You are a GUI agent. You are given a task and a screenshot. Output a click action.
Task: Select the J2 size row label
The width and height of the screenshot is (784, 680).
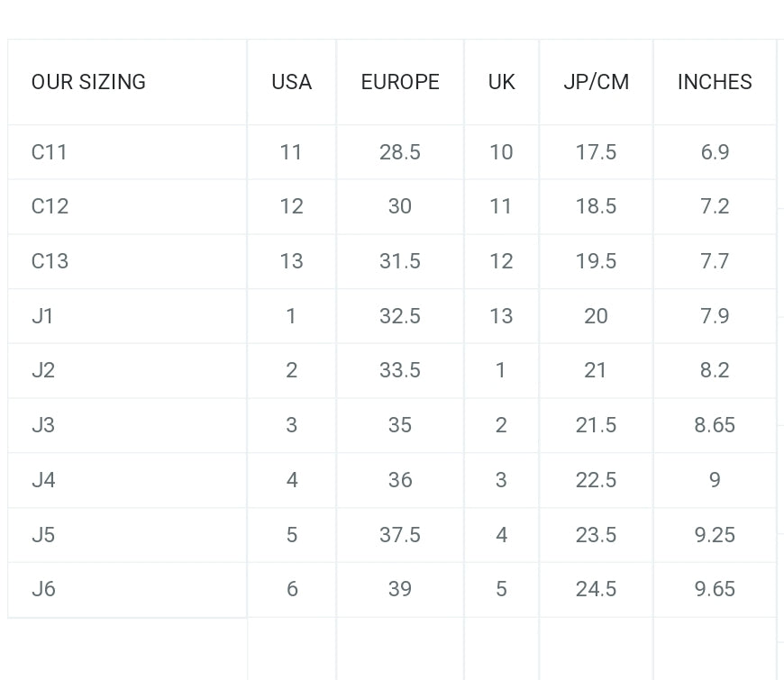[43, 370]
